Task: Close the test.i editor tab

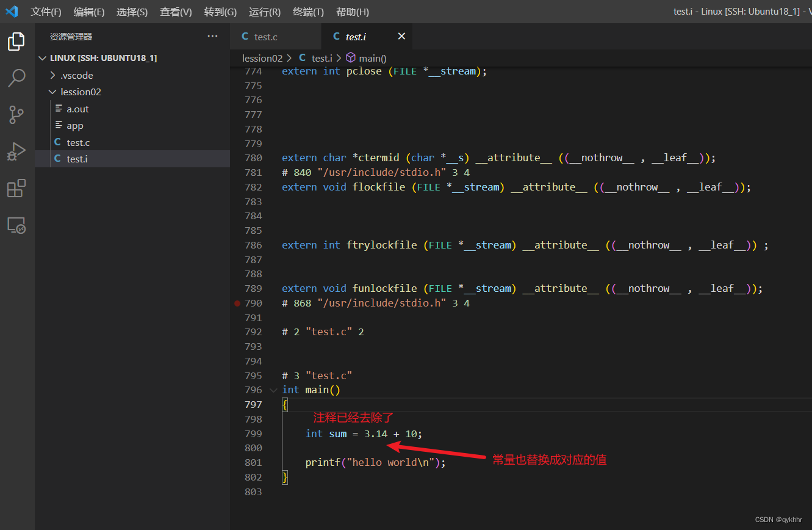Action: pyautogui.click(x=401, y=37)
